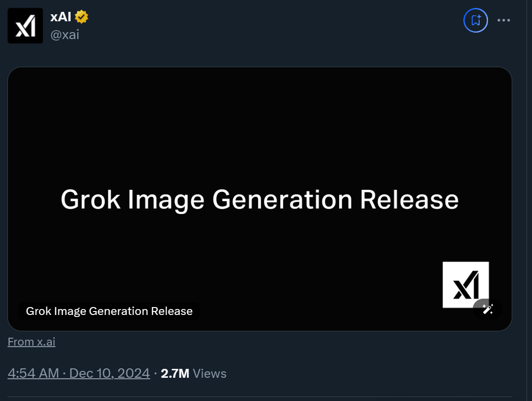Click the blue circled bookmark sparkle icon
The width and height of the screenshot is (532, 401).
click(475, 20)
